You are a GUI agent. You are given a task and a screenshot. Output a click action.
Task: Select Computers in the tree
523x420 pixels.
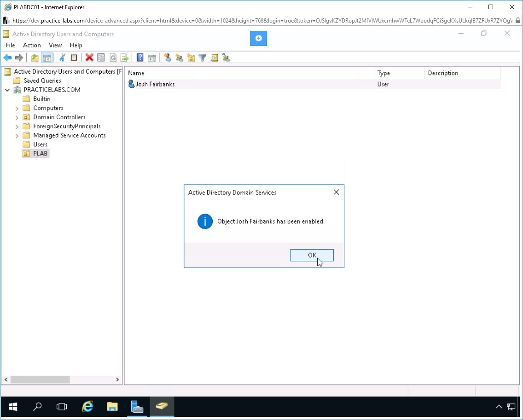pos(48,108)
